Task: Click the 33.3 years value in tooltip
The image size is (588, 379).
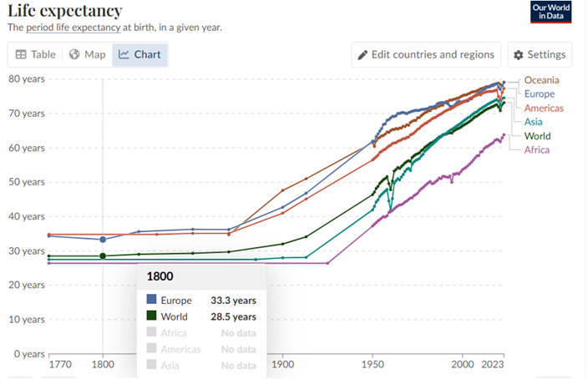Action: (233, 301)
